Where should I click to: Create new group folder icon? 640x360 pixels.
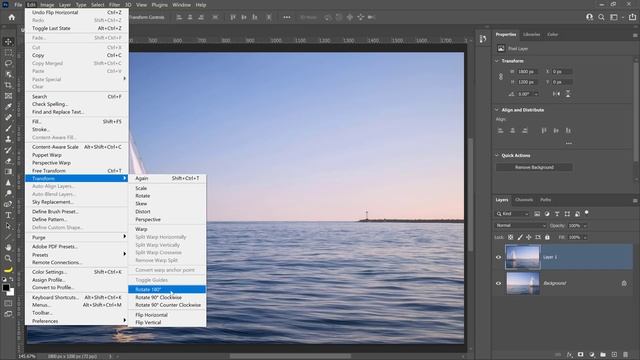tap(603, 355)
